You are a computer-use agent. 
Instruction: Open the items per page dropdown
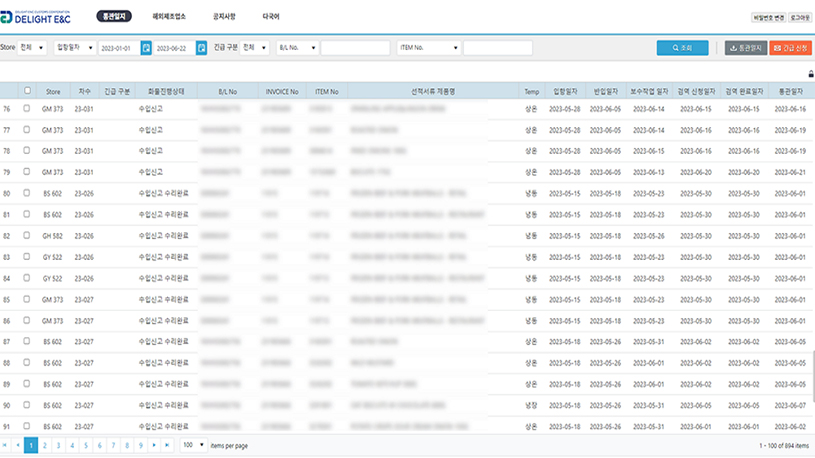tap(193, 444)
